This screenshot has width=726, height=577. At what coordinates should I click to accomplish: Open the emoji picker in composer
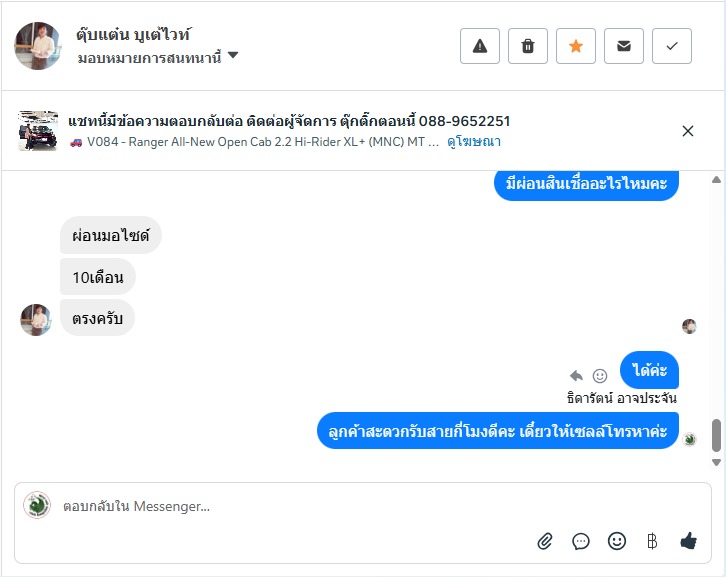(617, 541)
